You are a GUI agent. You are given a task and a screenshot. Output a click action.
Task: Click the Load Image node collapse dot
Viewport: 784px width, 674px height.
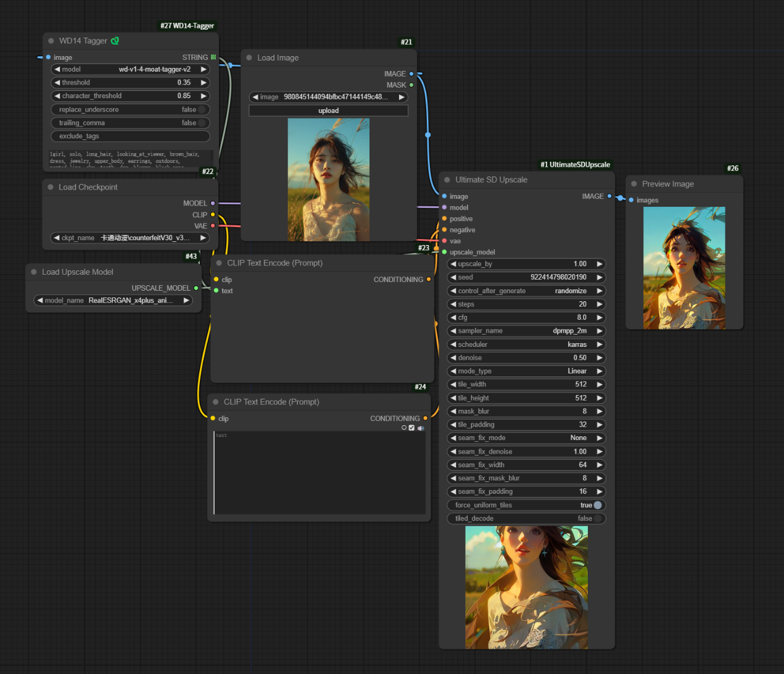249,58
